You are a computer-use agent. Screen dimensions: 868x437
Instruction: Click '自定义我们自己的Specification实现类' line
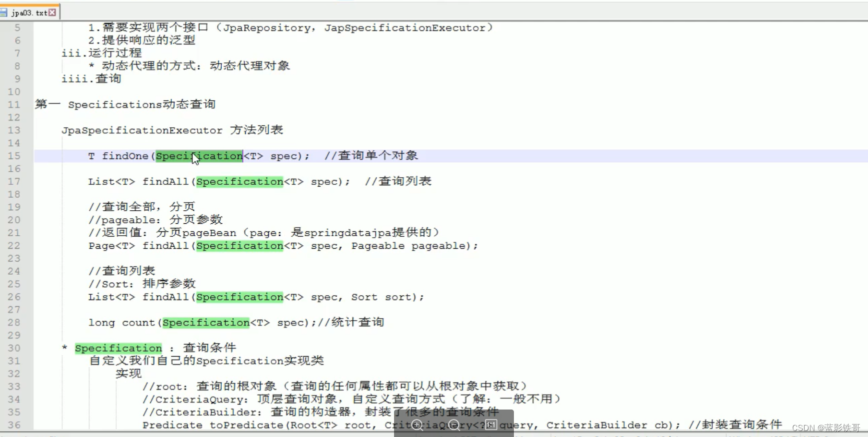[206, 361]
